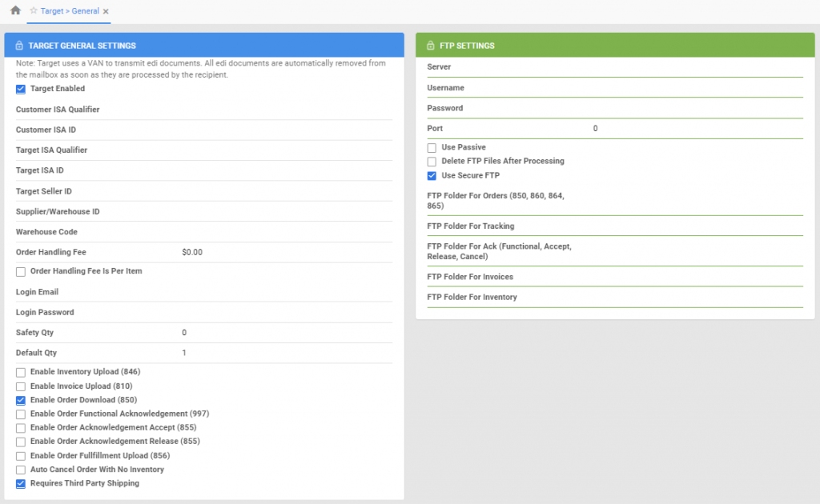Enable Delete FTP Files After Processing

tap(430, 160)
